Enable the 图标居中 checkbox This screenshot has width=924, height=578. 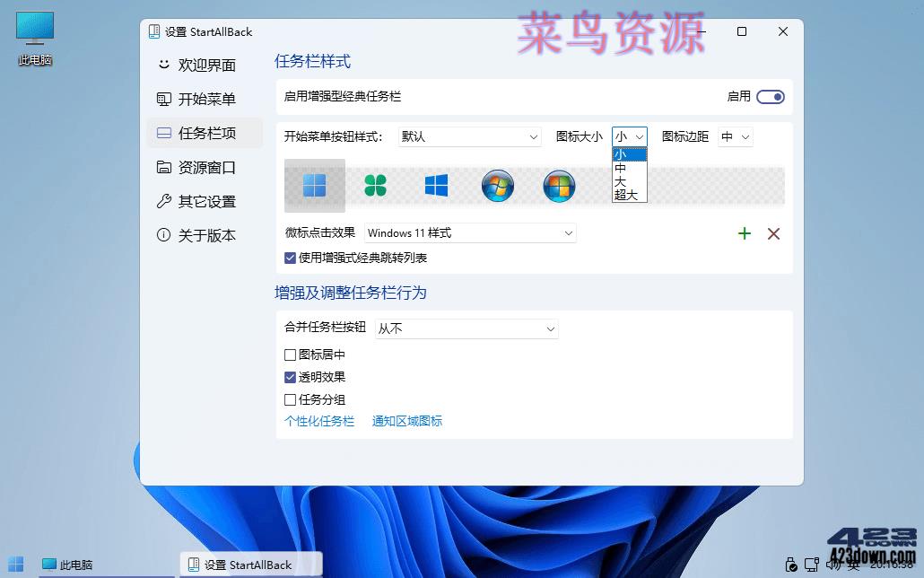290,355
